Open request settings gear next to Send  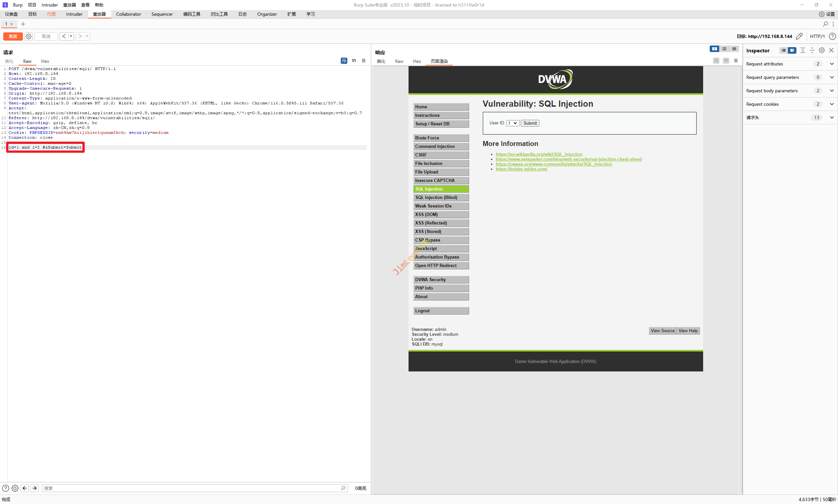point(28,36)
